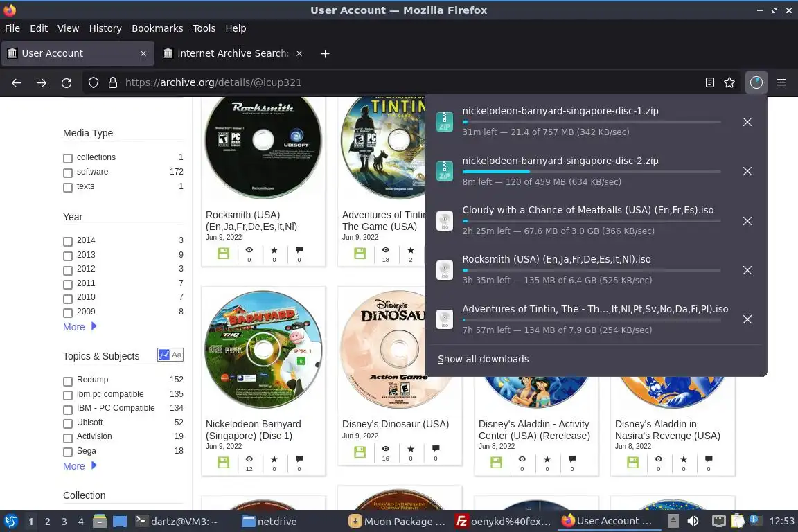Cancel Adventures of Tintin iso download
Screen dimensions: 798x532
click(747, 319)
